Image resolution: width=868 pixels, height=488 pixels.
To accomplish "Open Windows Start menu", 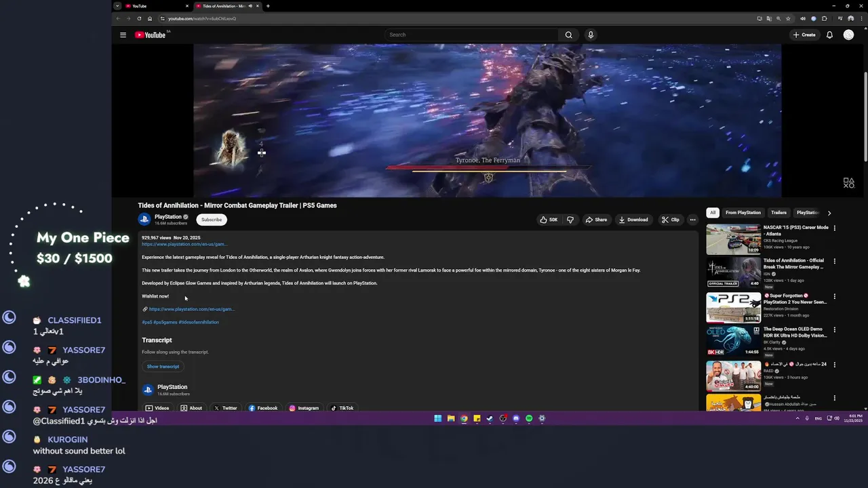I will [437, 418].
